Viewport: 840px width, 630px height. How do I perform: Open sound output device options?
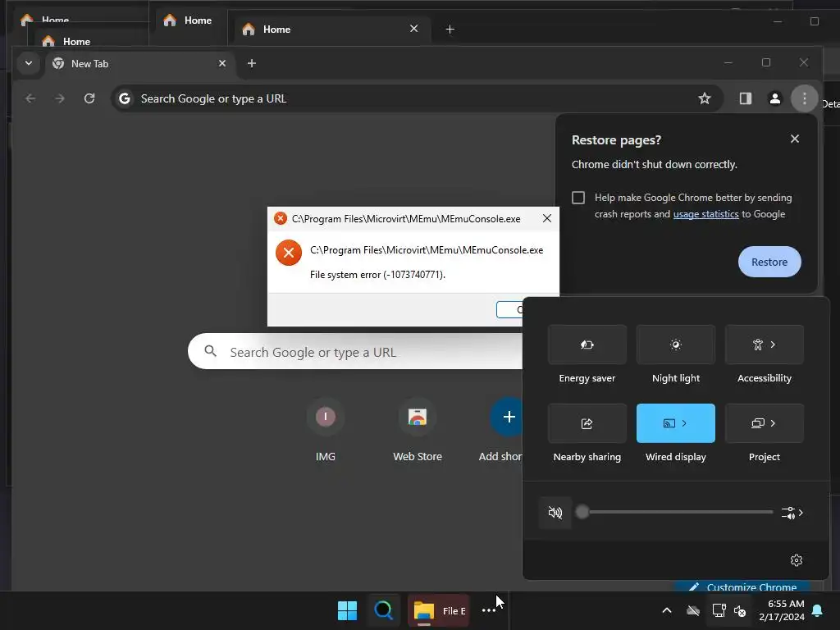coord(792,513)
